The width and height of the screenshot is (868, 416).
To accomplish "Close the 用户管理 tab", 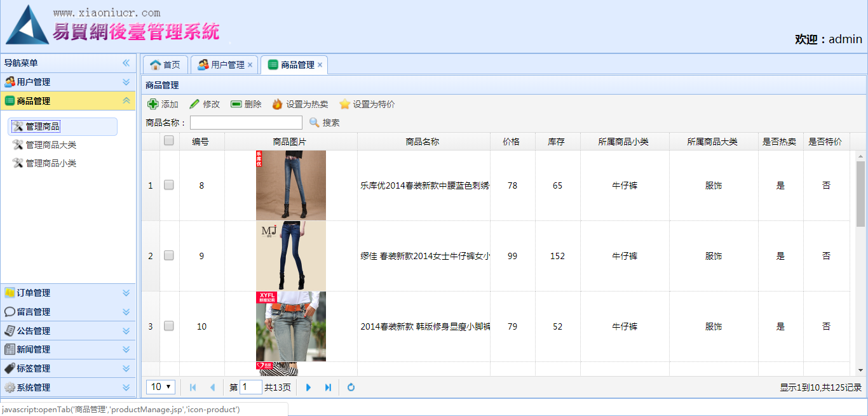I will (x=250, y=65).
